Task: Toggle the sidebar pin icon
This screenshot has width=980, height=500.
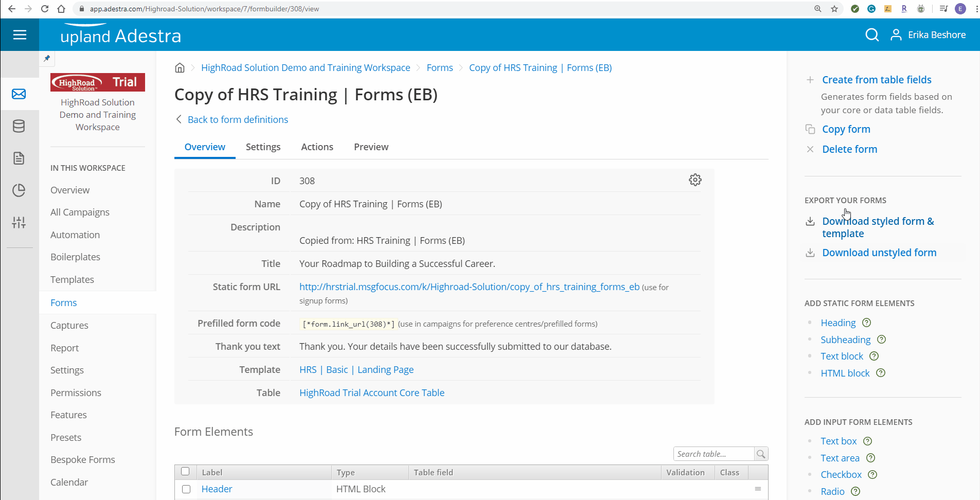Action: tap(47, 58)
